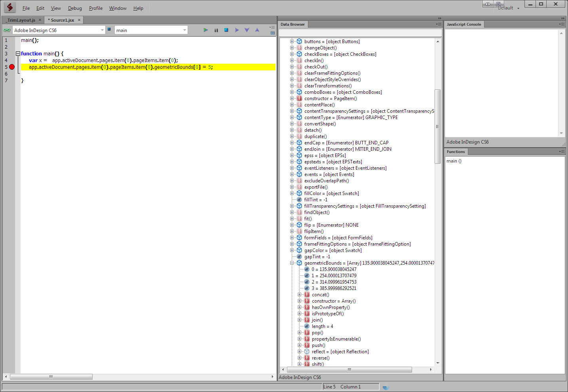Place cursor on highlighted line 5 code
Viewport: 568px width, 392px height.
click(121, 67)
